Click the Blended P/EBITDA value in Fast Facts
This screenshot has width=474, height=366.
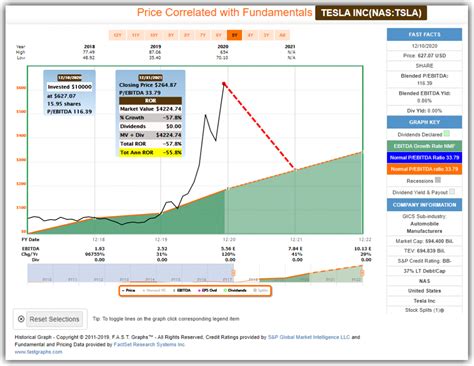click(424, 83)
